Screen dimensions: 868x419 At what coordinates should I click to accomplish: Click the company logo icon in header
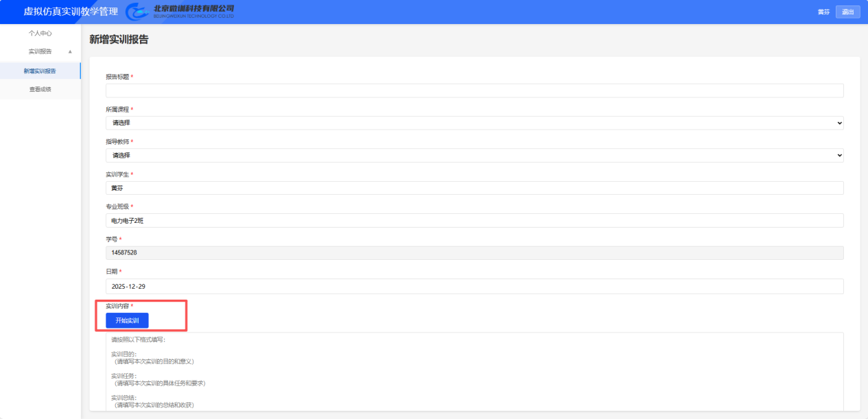coord(138,11)
